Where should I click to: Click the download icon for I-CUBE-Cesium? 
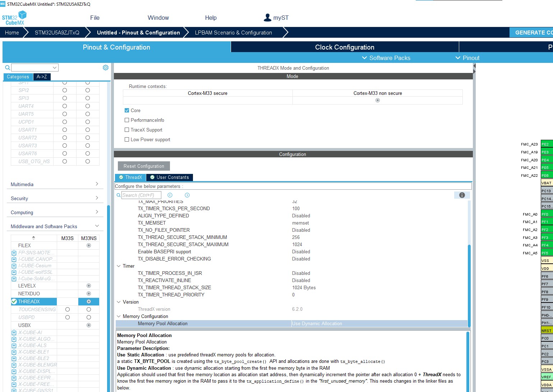point(14,266)
